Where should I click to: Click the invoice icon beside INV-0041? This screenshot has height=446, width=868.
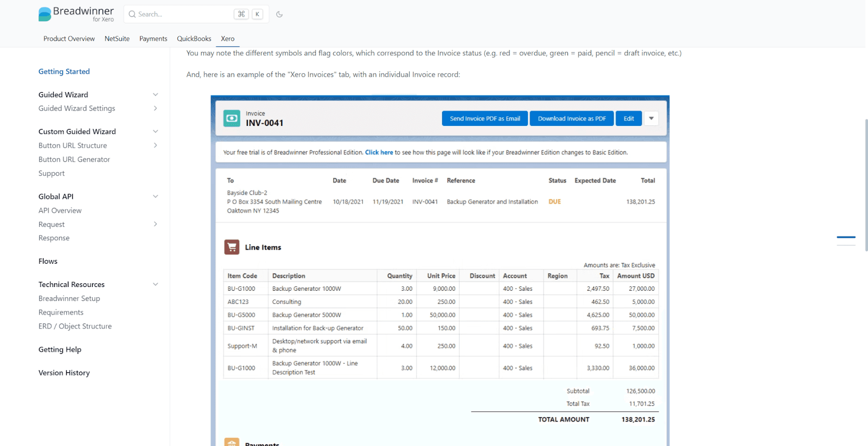click(x=232, y=118)
